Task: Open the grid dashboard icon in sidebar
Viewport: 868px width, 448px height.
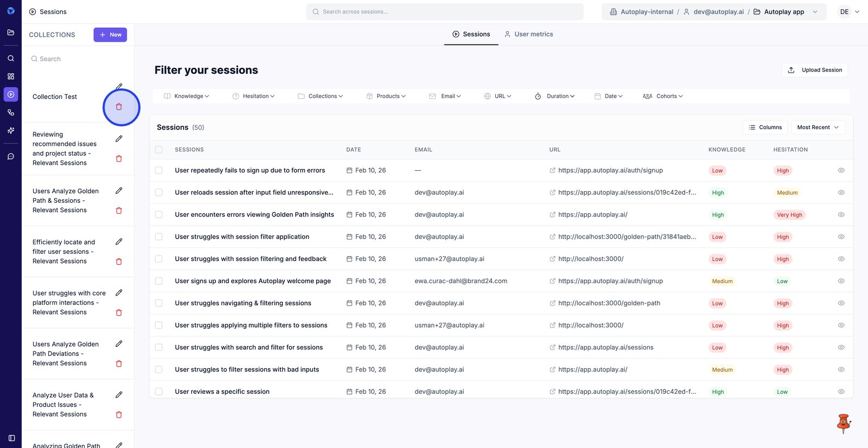Action: pyautogui.click(x=11, y=76)
